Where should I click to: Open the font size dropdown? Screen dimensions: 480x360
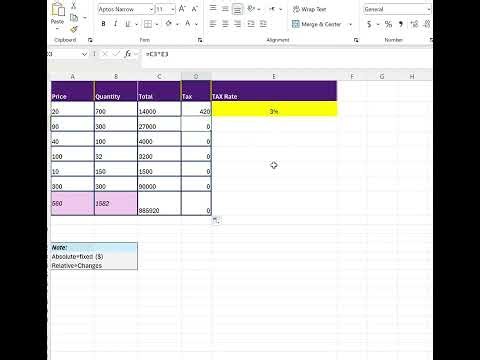(x=173, y=9)
